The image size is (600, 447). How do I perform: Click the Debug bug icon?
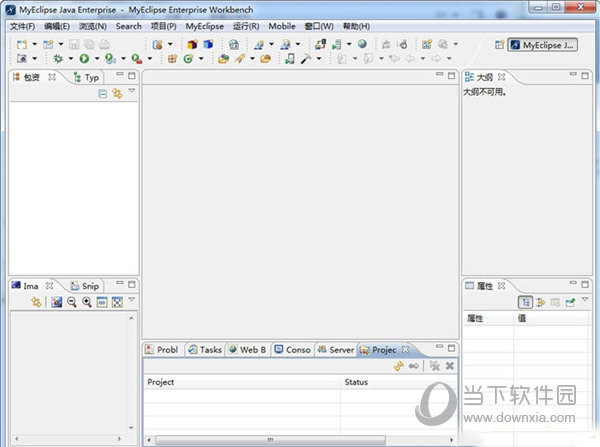click(x=58, y=59)
